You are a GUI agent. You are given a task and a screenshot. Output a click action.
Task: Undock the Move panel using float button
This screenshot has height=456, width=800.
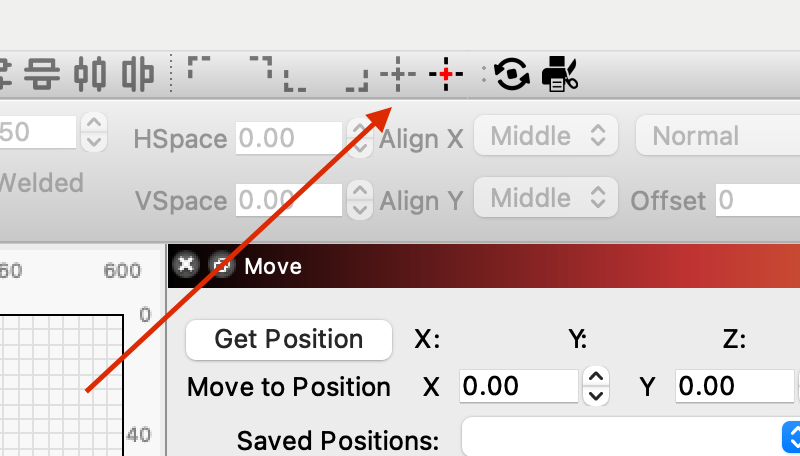tap(221, 265)
